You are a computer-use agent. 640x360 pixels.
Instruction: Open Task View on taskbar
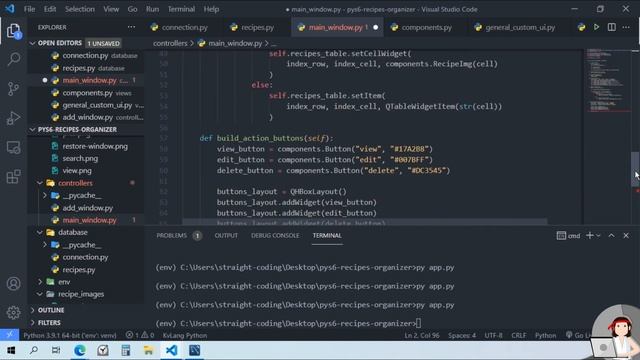pos(56,350)
